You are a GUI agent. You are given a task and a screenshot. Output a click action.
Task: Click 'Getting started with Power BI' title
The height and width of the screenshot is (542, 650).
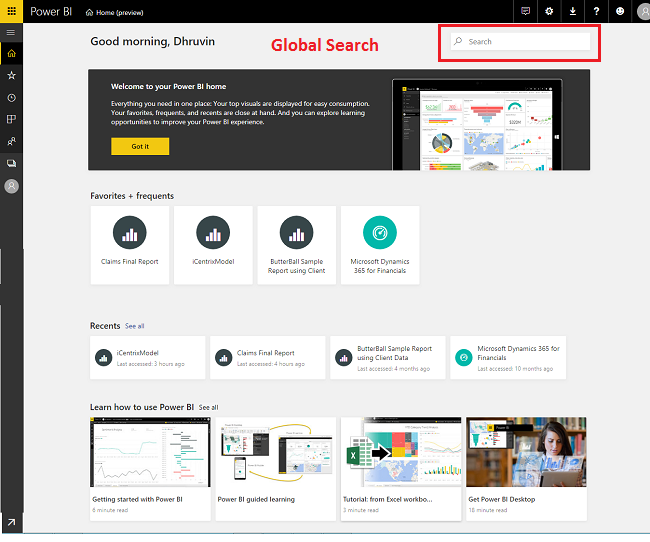coord(137,499)
